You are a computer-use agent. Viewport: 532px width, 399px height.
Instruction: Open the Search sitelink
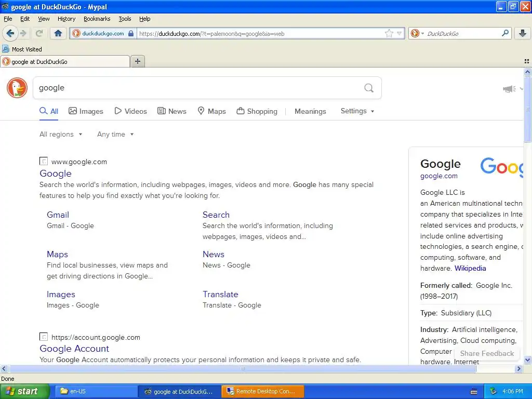[216, 215]
